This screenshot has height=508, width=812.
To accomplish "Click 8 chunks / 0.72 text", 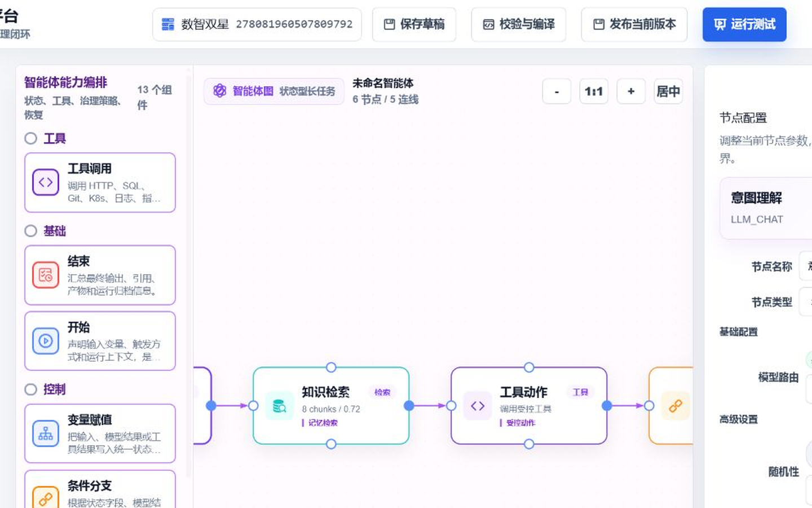I will [x=331, y=409].
